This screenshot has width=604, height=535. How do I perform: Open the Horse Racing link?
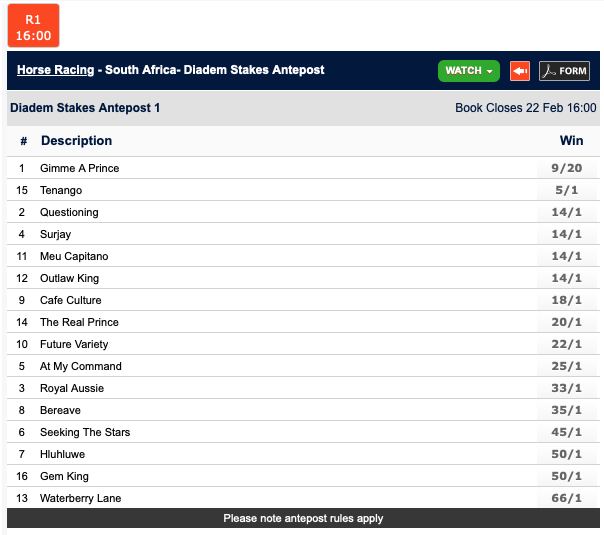coord(55,70)
